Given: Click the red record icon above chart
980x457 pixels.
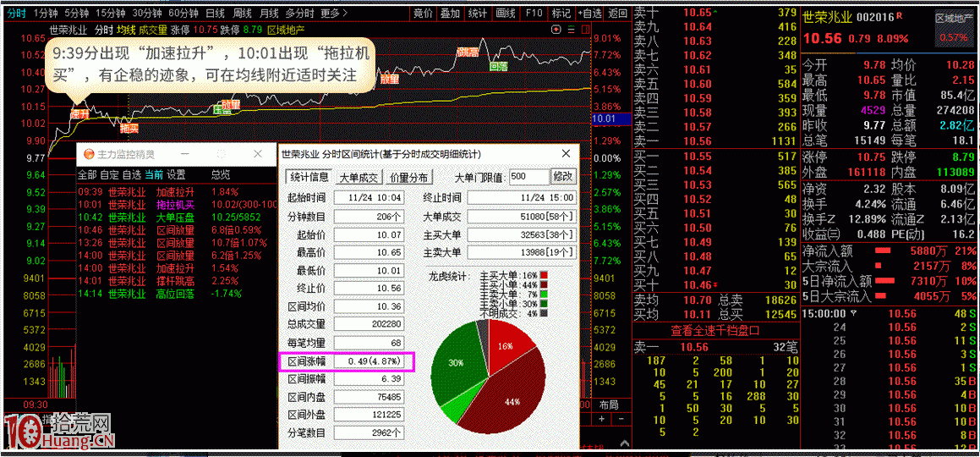Looking at the screenshot, I should 556,30.
